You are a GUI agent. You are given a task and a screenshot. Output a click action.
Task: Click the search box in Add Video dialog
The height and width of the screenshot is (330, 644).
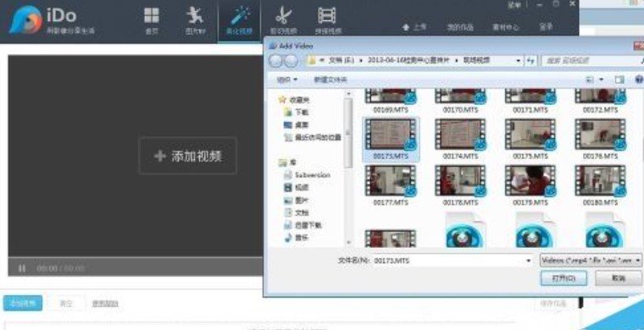591,61
